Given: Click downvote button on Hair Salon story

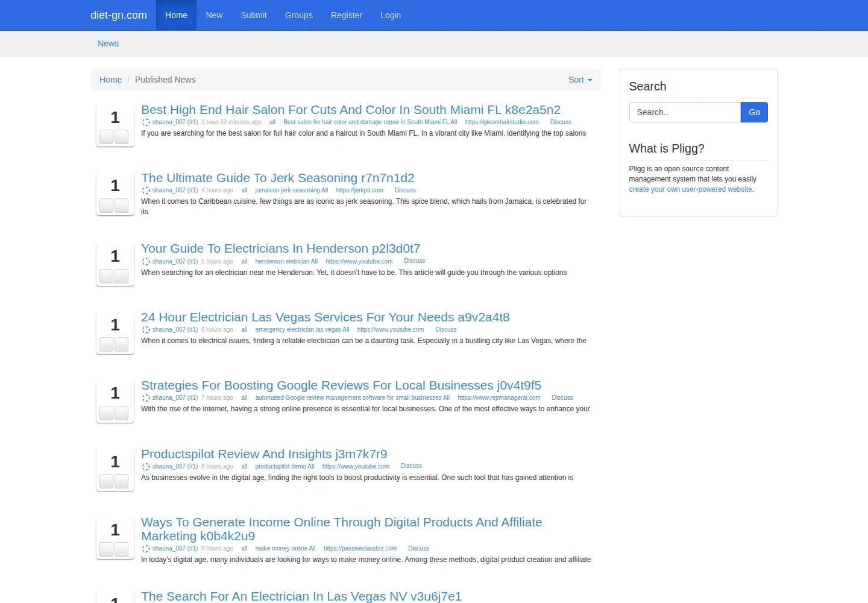Looking at the screenshot, I should (x=121, y=137).
